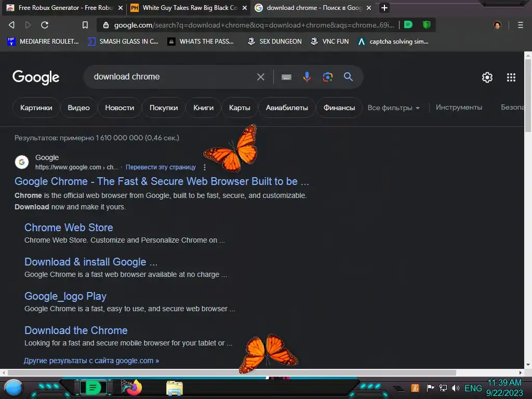Open the Google Chrome Fast & Secure result
This screenshot has height=399, width=532.
[x=162, y=181]
